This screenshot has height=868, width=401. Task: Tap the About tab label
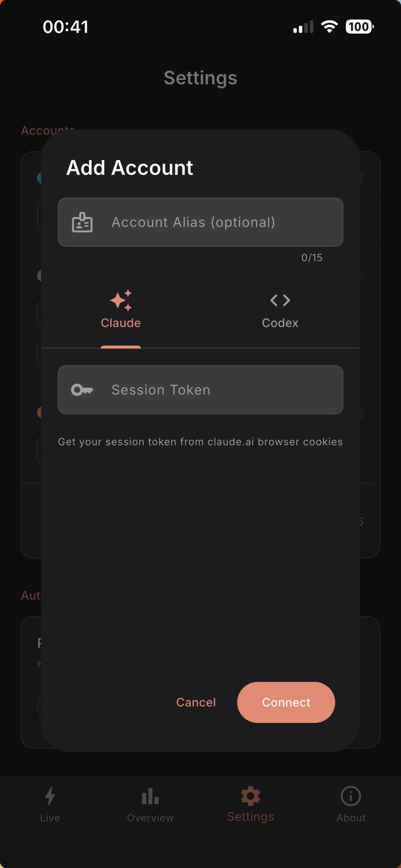coord(351,818)
